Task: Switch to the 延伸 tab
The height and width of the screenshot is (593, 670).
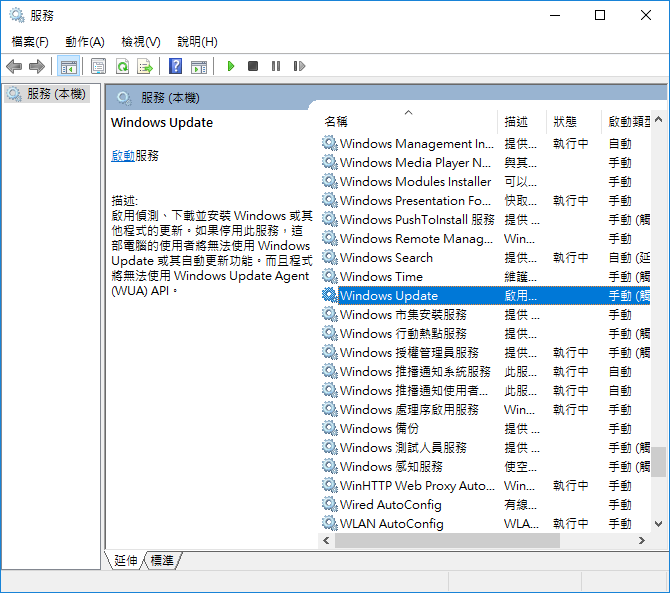Action: point(126,561)
